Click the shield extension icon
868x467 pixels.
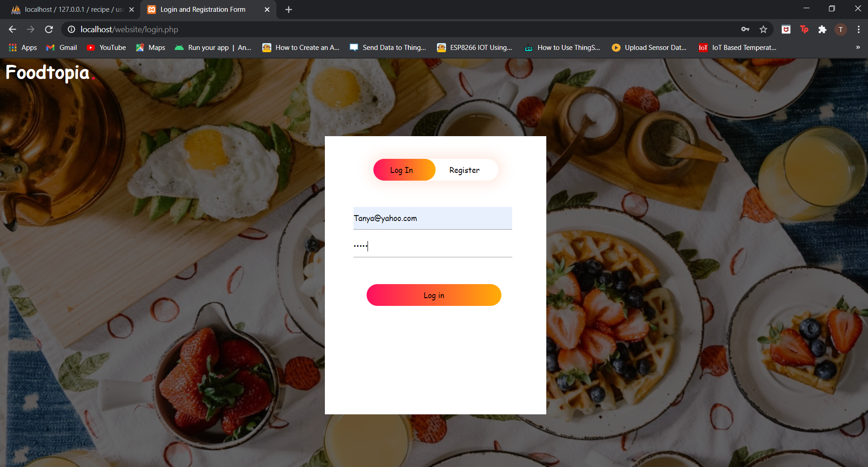point(786,29)
